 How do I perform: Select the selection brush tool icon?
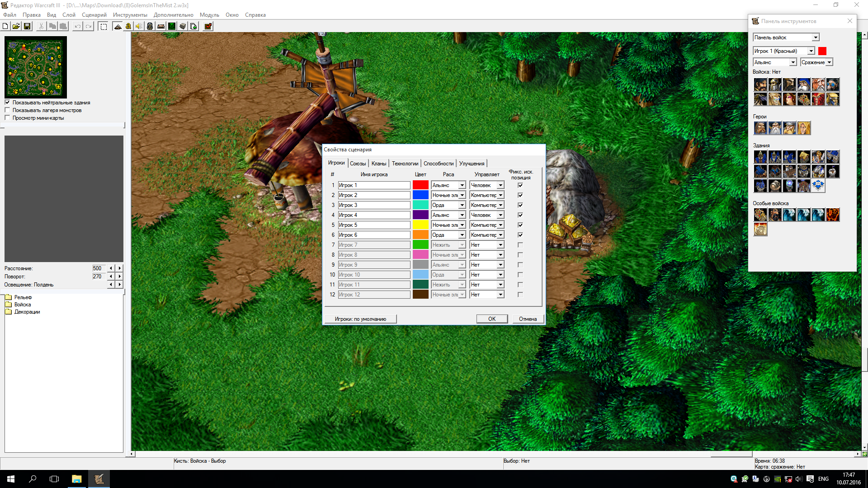tap(104, 26)
